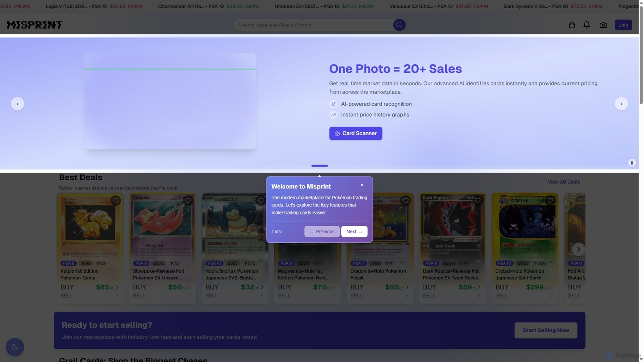Expand BUY for Slowpoke at $50

tap(162, 287)
